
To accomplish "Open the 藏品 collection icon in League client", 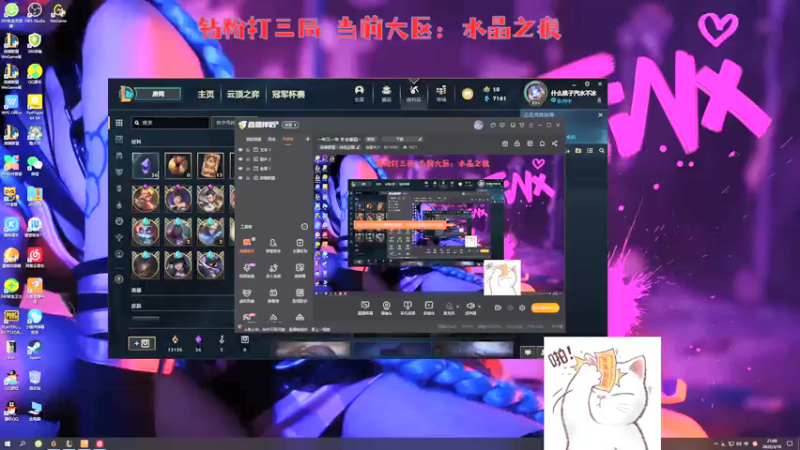I will pyautogui.click(x=386, y=91).
